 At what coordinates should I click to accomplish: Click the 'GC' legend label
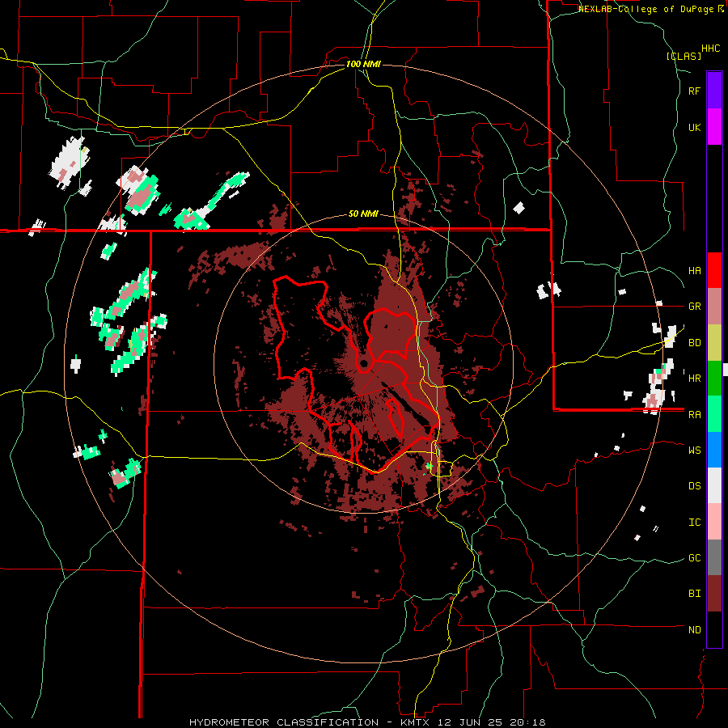pyautogui.click(x=694, y=557)
